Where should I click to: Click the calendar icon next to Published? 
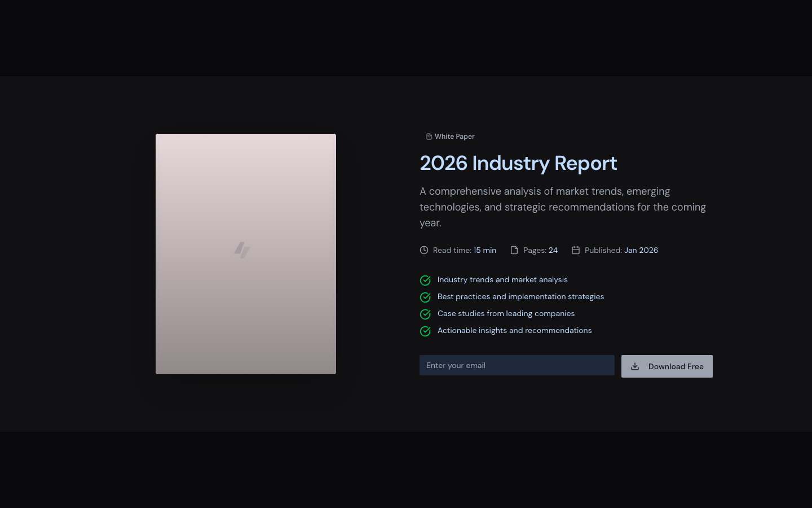pos(576,250)
